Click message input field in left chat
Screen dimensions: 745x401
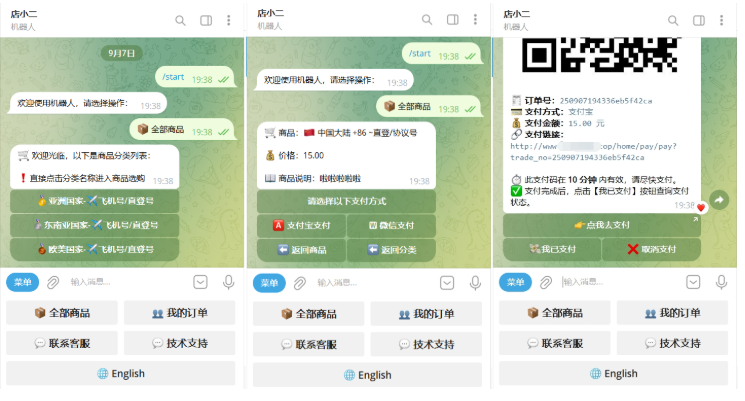(127, 282)
